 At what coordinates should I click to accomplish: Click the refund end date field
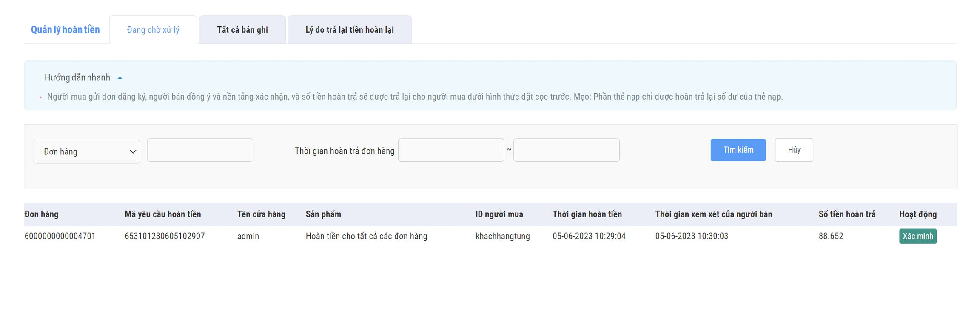[x=566, y=150]
